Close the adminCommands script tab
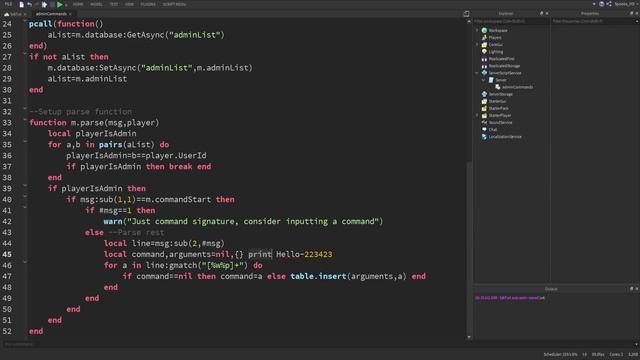Viewport: 640px width, 360px height. tap(70, 14)
